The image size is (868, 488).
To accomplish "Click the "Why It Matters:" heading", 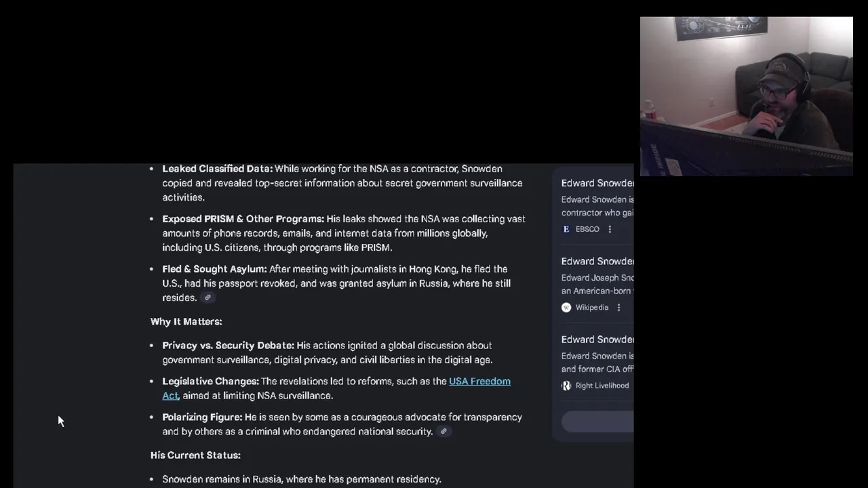I will pos(186,321).
